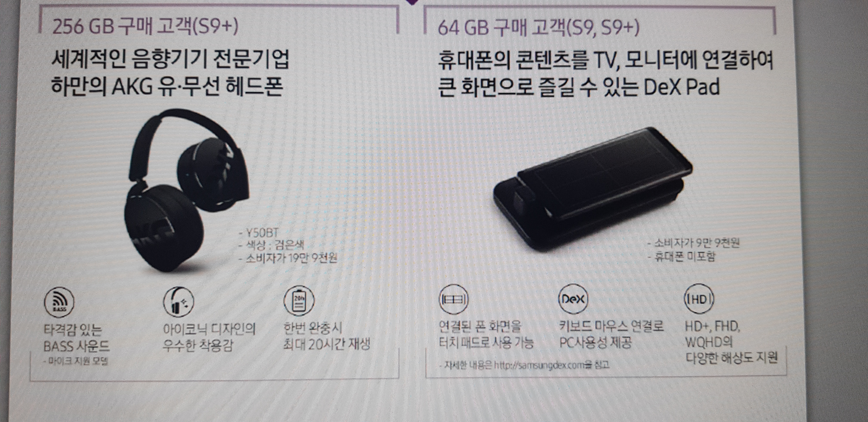Click the touchpad screen mode icon
The width and height of the screenshot is (868, 422).
point(454,299)
